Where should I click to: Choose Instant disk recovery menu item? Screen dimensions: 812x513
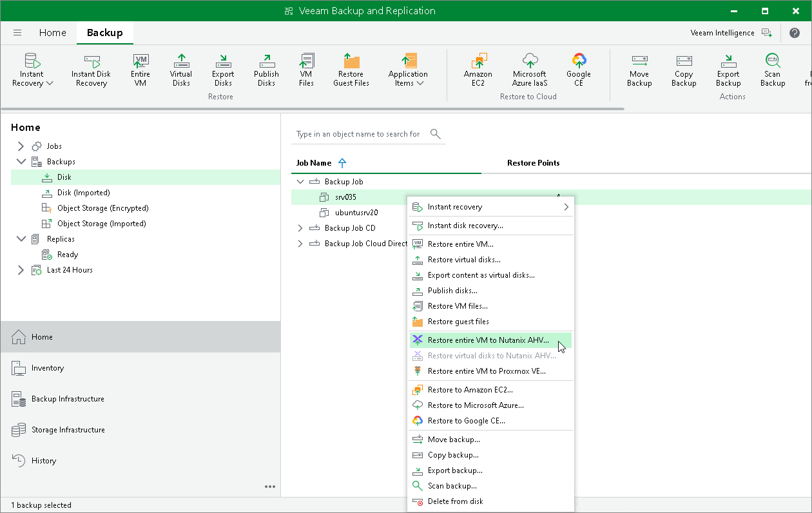[490, 226]
